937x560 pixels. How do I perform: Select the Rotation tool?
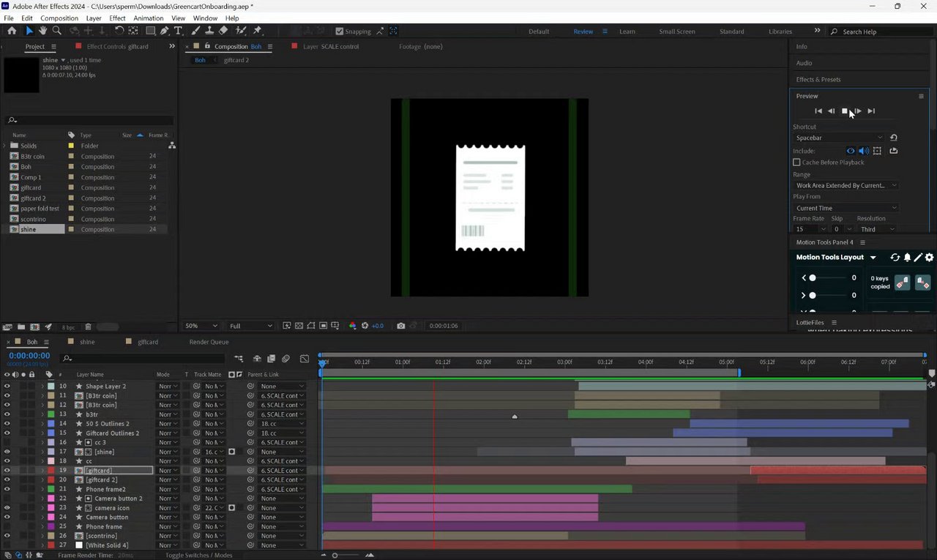(119, 31)
